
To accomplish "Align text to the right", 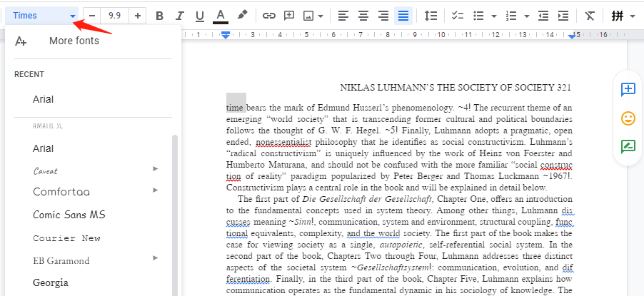I will pyautogui.click(x=383, y=16).
